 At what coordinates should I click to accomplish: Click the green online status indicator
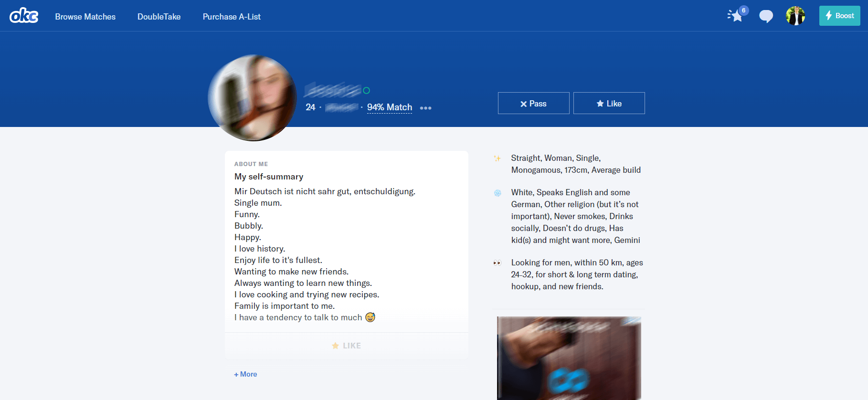pos(366,90)
